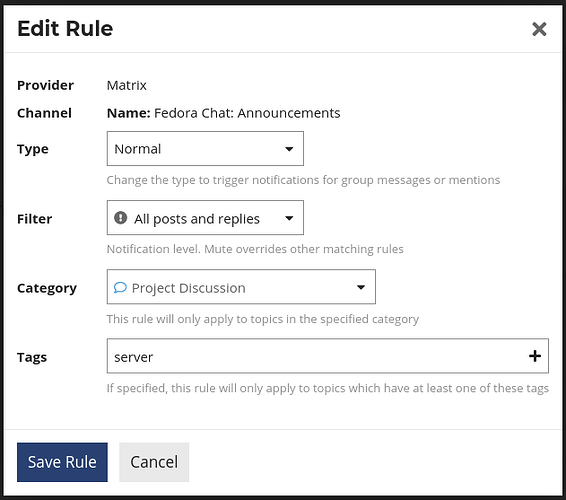
Task: Click the plus icon in Tags field
Action: (535, 356)
